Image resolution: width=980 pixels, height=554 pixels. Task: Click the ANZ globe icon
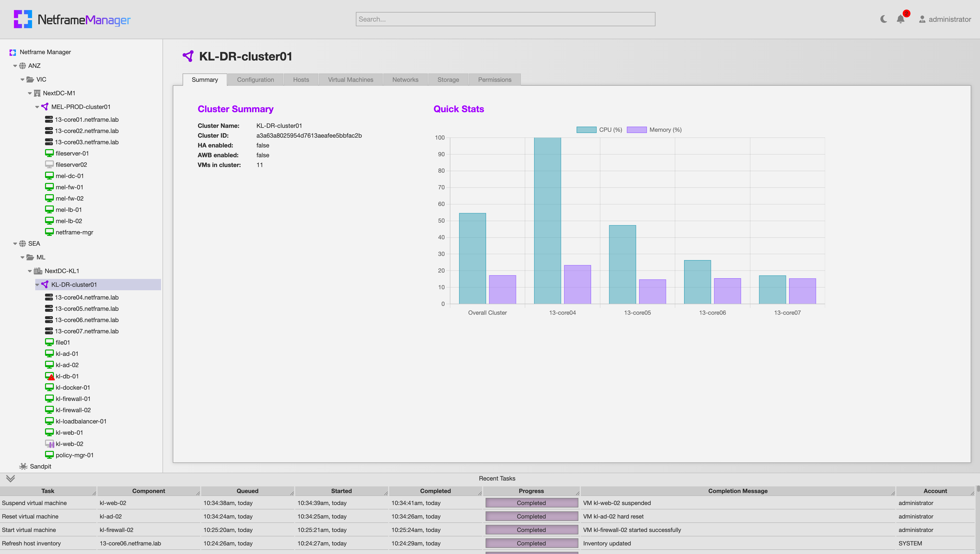[23, 66]
